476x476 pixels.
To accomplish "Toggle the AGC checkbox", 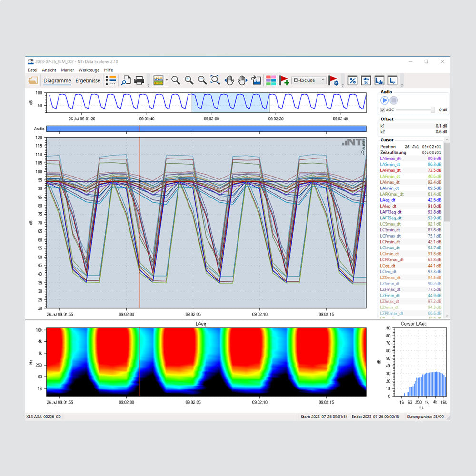I will (x=383, y=110).
